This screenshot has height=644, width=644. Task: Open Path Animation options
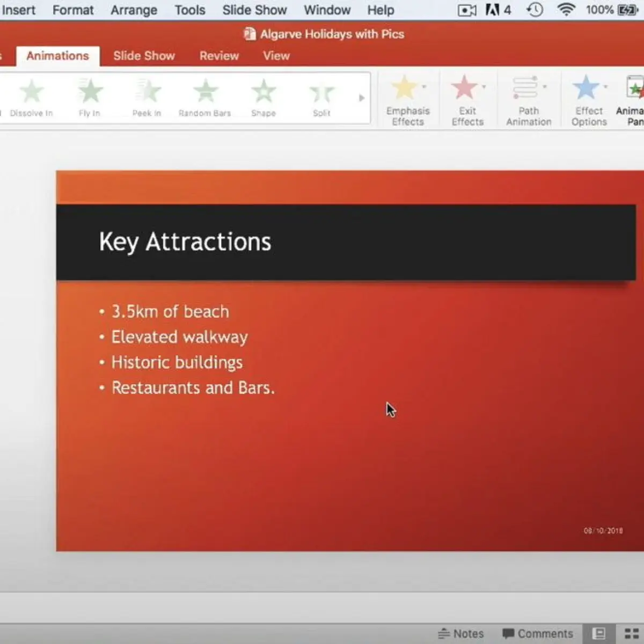point(529,100)
